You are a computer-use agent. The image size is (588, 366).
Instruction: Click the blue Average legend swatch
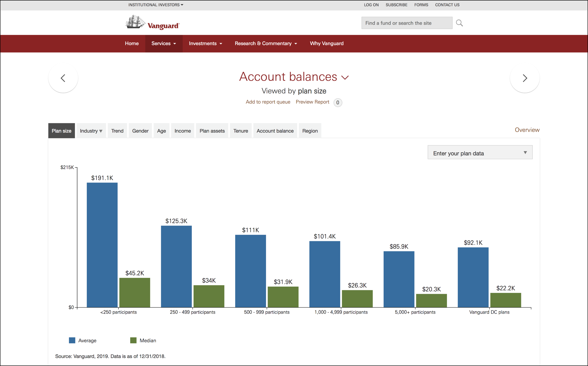point(72,340)
